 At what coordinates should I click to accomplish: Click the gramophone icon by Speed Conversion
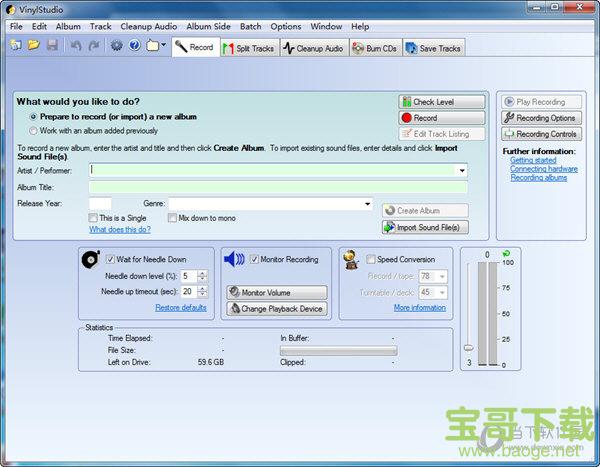(350, 259)
